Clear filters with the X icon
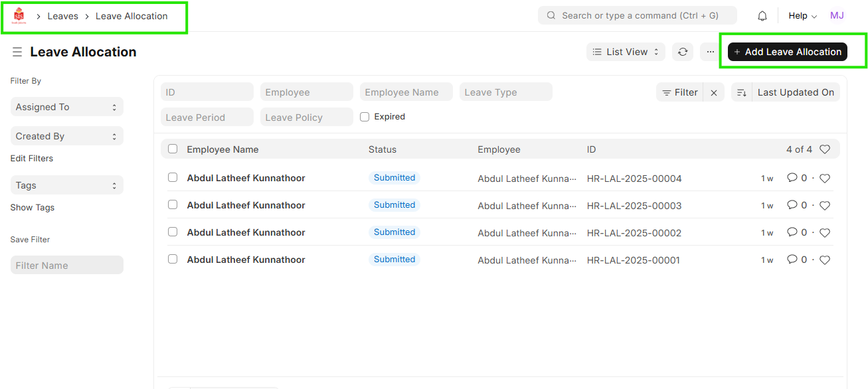 [714, 93]
